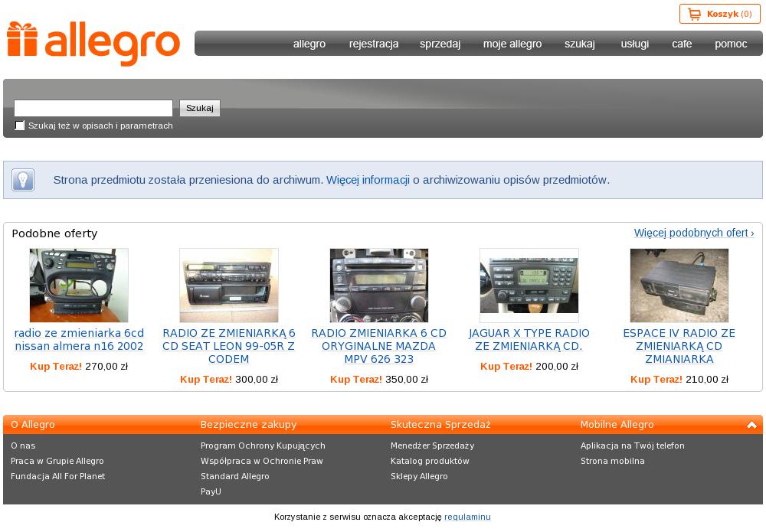Image resolution: width=766 pixels, height=532 pixels.
Task: Click the '300,00 zł' price text
Action: pos(257,379)
